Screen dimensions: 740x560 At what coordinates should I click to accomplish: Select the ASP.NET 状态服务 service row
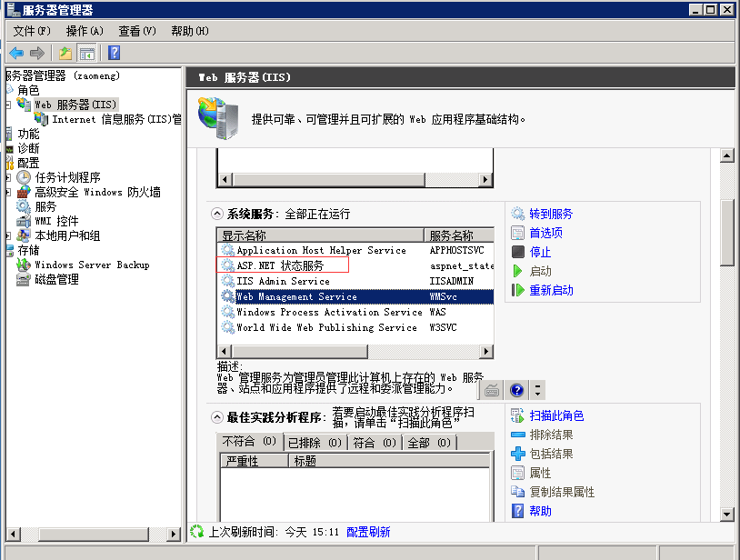point(355,265)
